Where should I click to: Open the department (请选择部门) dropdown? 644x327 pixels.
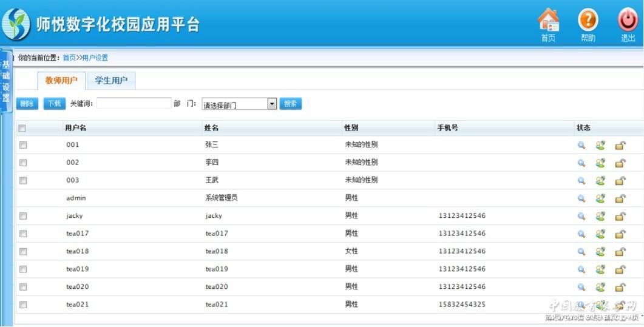(x=239, y=104)
